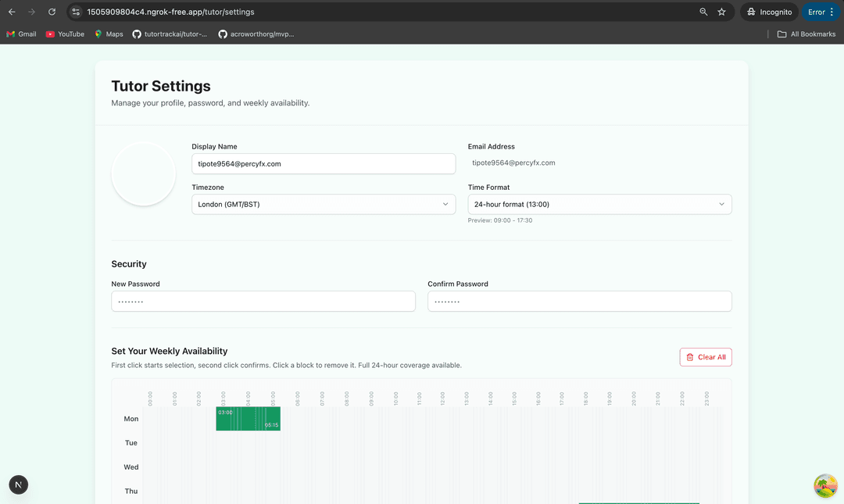Viewport: 844px width, 504px height.
Task: Bookmark this page with the star icon
Action: coord(722,12)
